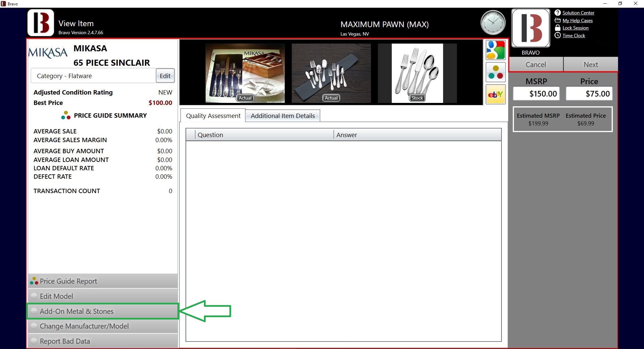Switch to Quality Assessment tab
The height and width of the screenshot is (349, 644).
coord(213,116)
